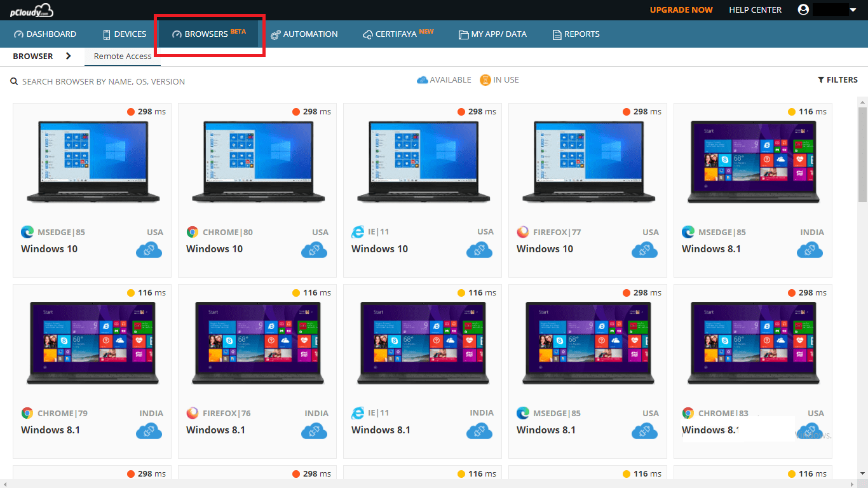This screenshot has width=868, height=488.
Task: Click Chrome icon on CHROME 80 card
Action: point(193,232)
